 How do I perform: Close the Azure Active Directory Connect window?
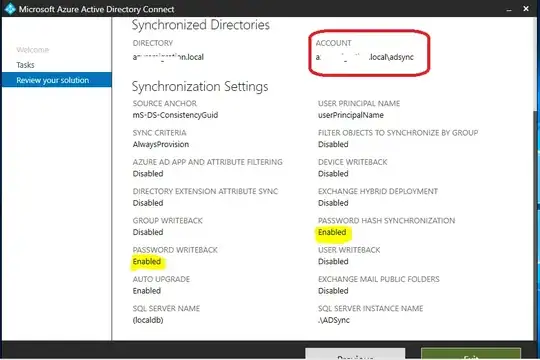tap(526, 9)
